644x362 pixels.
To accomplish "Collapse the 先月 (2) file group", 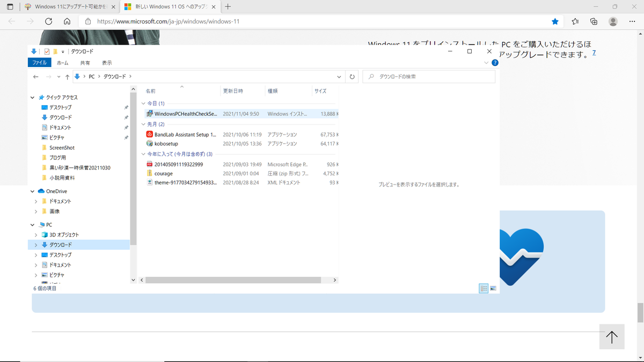I will (x=143, y=124).
